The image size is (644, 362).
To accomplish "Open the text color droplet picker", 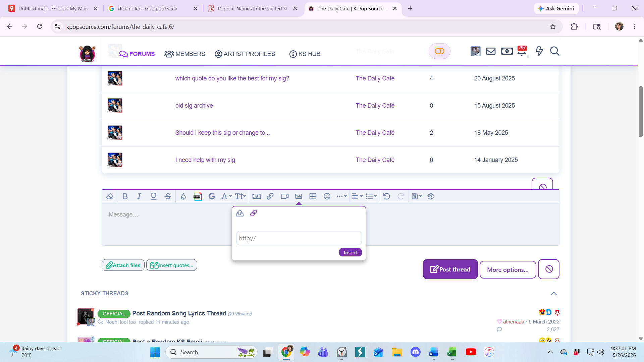I will pyautogui.click(x=183, y=196).
